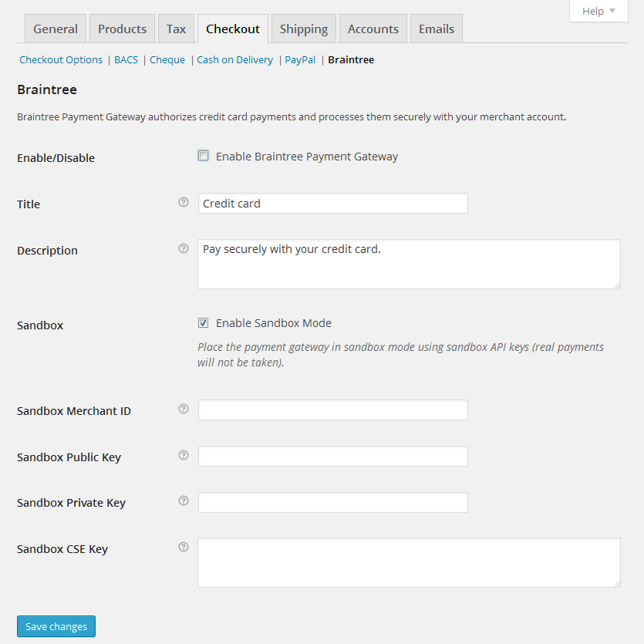Expand the Help dropdown panel
The image size is (644, 644).
(598, 11)
